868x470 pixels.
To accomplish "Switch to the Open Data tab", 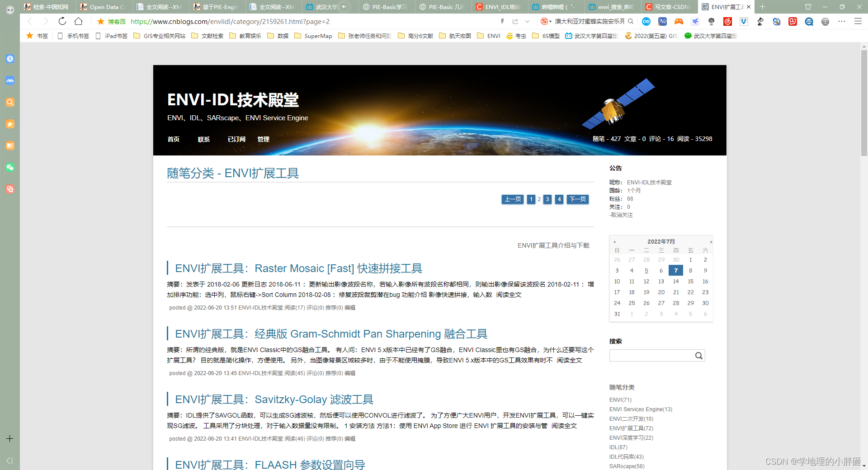I will (x=104, y=7).
